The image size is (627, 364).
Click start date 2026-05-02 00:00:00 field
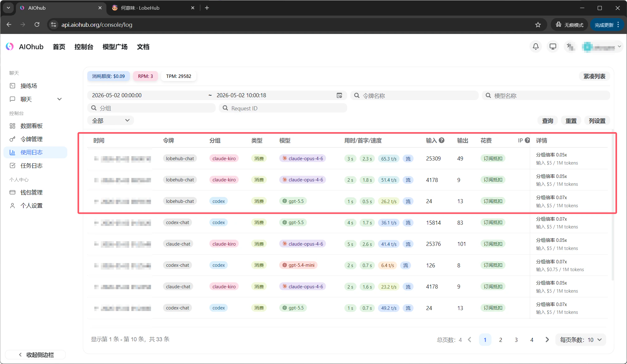[x=117, y=95]
